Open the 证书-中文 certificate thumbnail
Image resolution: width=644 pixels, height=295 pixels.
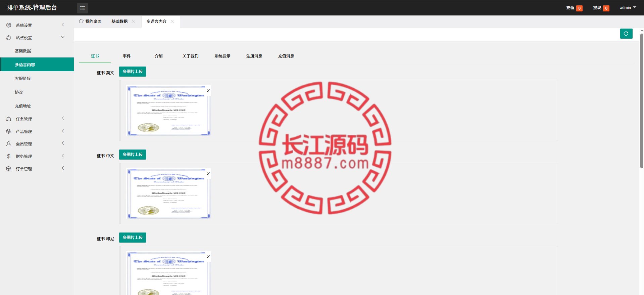coord(168,194)
